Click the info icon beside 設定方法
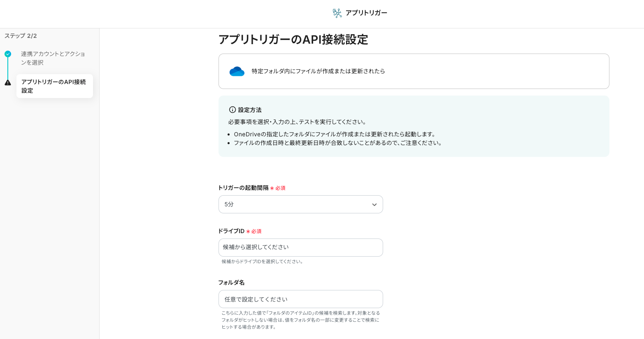Screen dimensions: 644x339 click(232, 110)
